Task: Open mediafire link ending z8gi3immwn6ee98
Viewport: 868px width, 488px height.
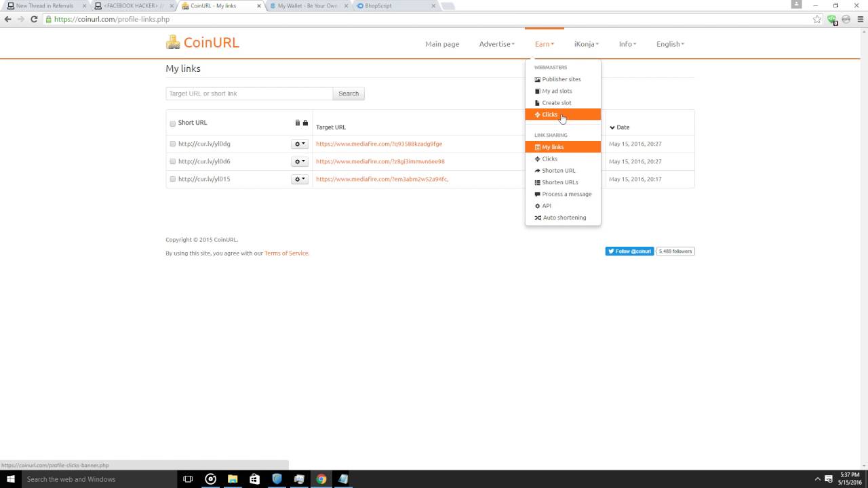Action: click(x=380, y=161)
